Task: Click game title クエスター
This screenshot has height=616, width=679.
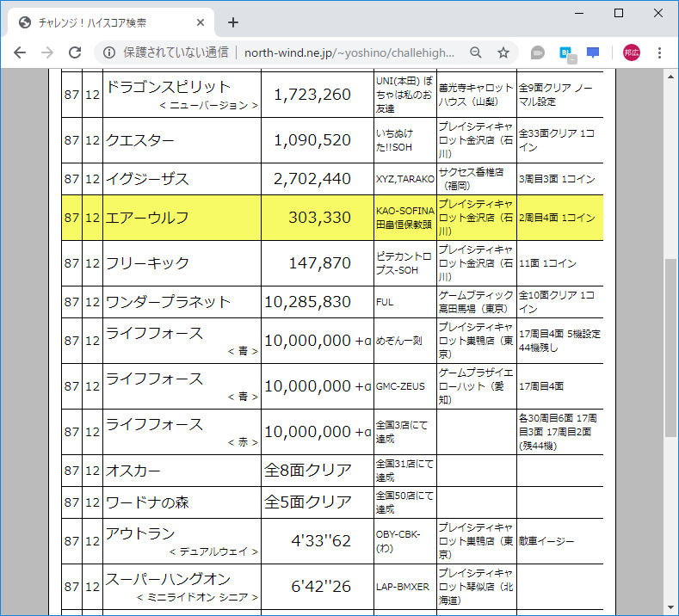Action: tap(140, 140)
